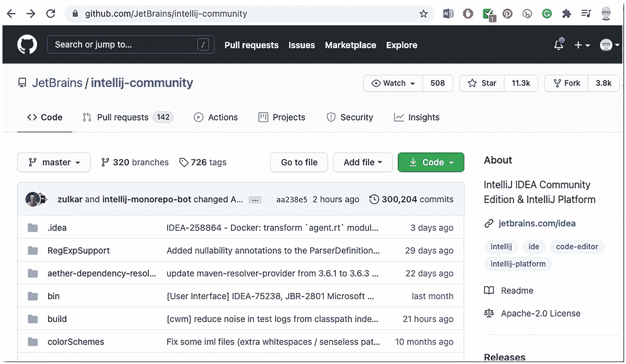Open the bin folder
The image size is (626, 364).
53,296
